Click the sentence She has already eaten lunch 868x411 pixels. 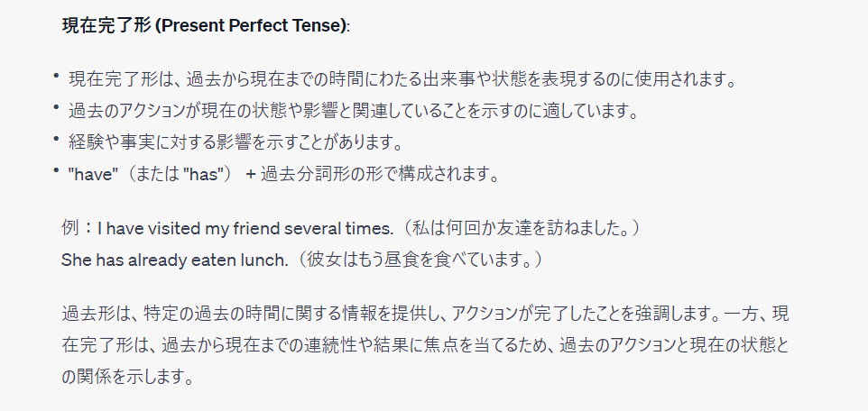tap(175, 260)
